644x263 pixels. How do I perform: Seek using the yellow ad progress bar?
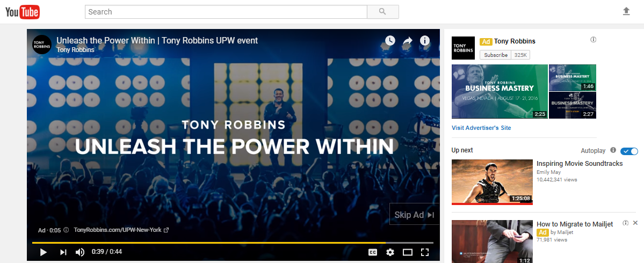point(233,243)
